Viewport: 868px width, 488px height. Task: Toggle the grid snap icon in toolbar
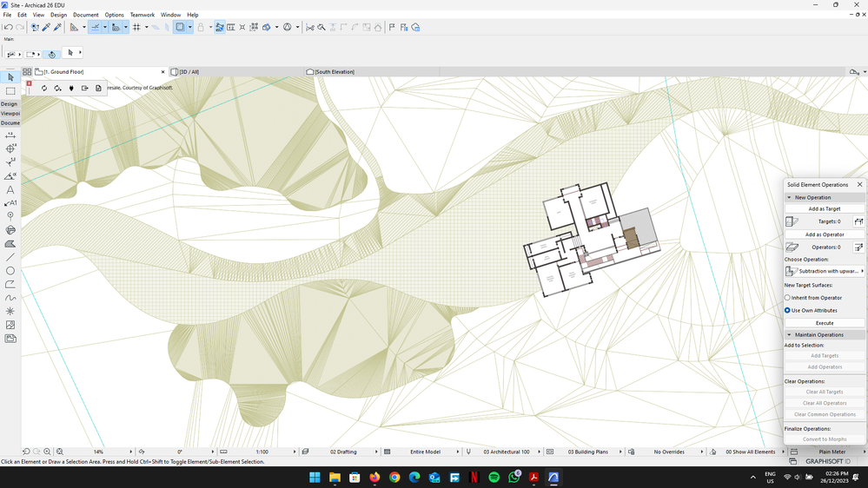[136, 28]
